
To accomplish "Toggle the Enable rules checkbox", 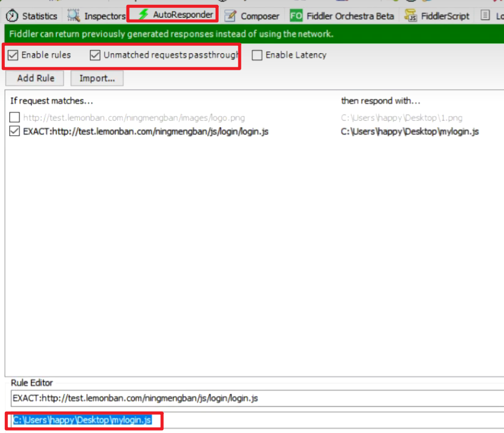I will tap(13, 55).
